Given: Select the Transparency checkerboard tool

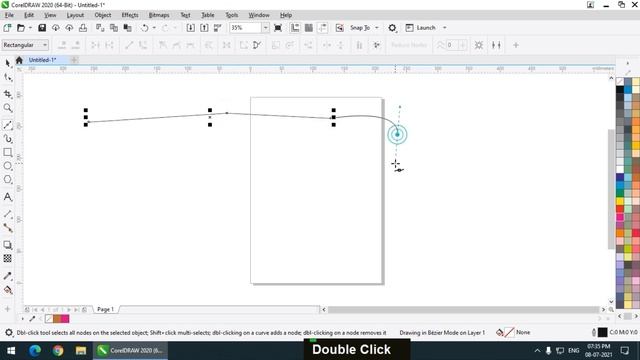Looking at the screenshot, I should [x=7, y=258].
